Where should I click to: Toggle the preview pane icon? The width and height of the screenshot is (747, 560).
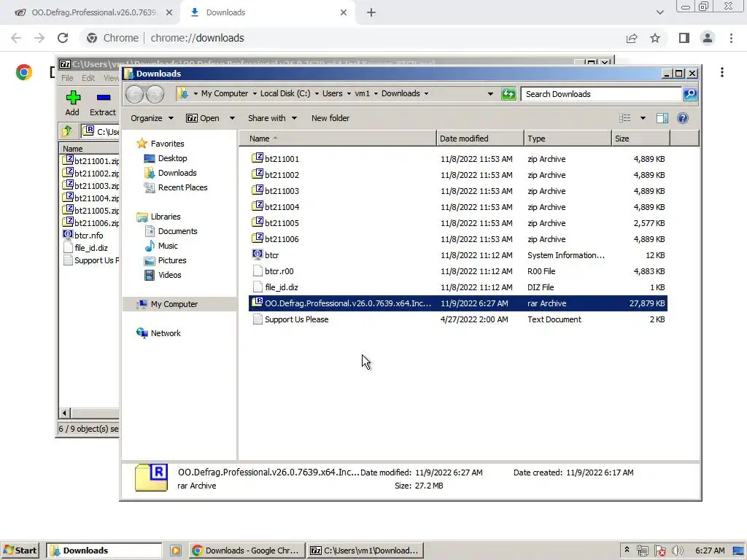coord(662,118)
